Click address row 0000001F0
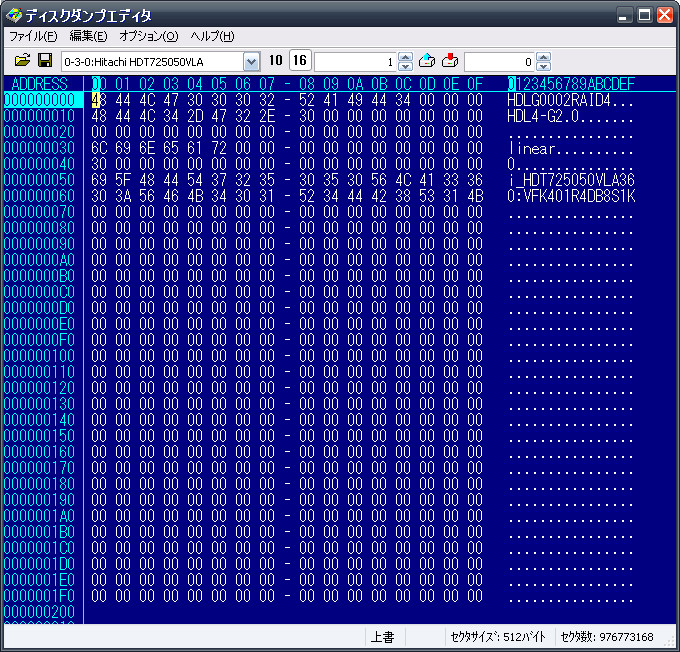Image resolution: width=680 pixels, height=652 pixels. [x=39, y=596]
